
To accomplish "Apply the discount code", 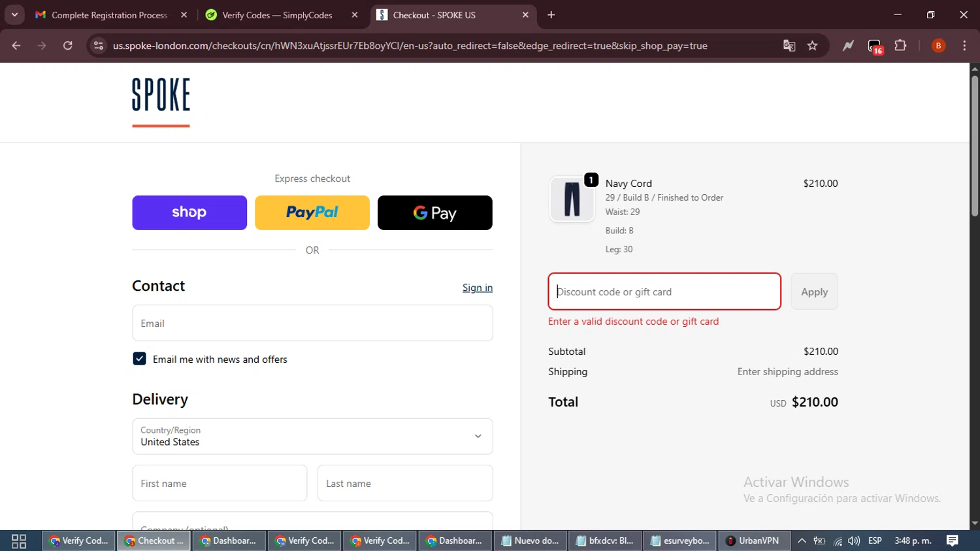I will (814, 292).
